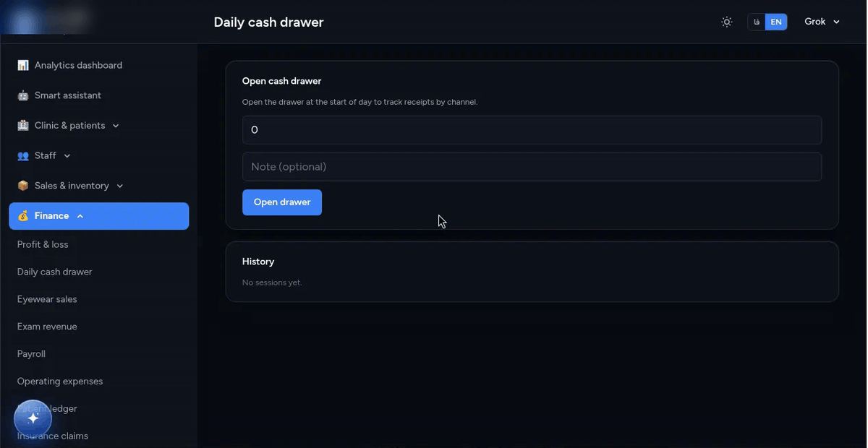Go to Profit & loss
868x448 pixels.
pos(43,244)
